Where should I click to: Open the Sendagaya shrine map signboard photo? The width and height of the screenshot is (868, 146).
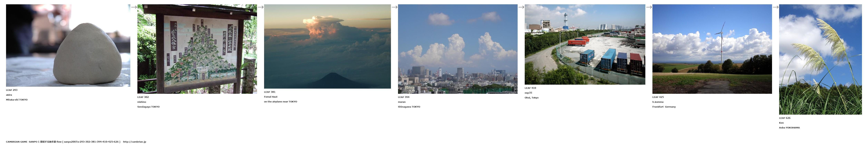tap(197, 49)
